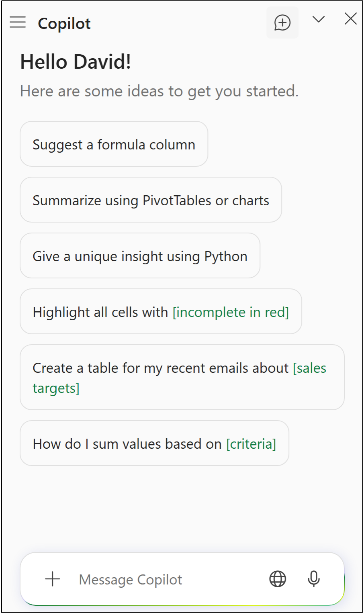Image resolution: width=364 pixels, height=613 pixels.
Task: Pick Give a unique insight using Python
Action: click(x=140, y=256)
